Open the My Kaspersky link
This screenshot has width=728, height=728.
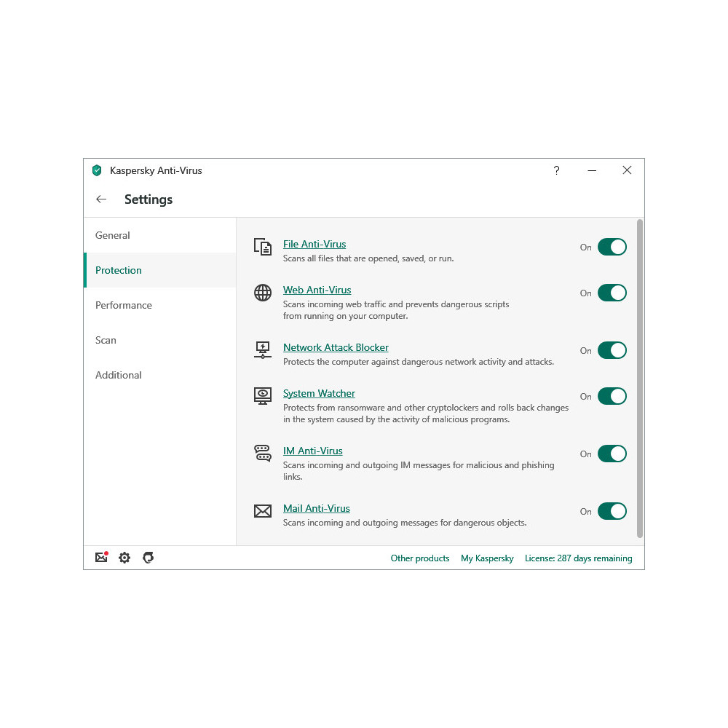pos(487,558)
